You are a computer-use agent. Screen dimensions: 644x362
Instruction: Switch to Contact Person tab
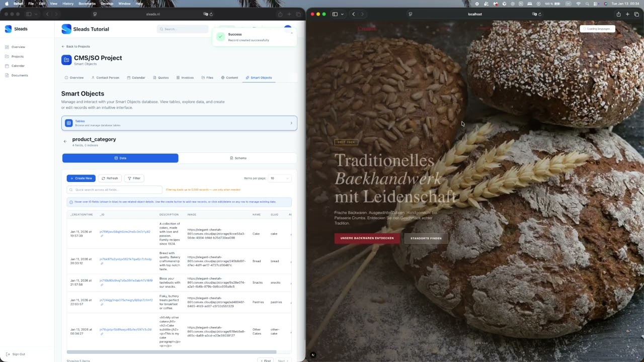105,77
